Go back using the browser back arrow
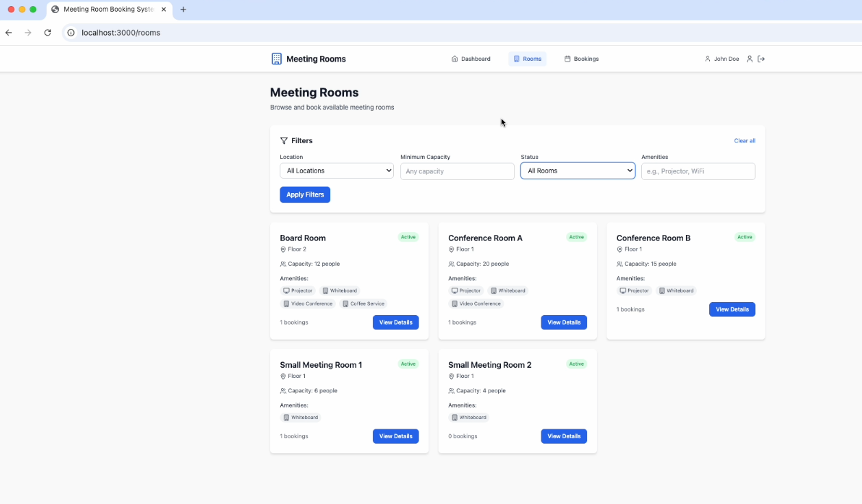862x504 pixels. point(9,32)
